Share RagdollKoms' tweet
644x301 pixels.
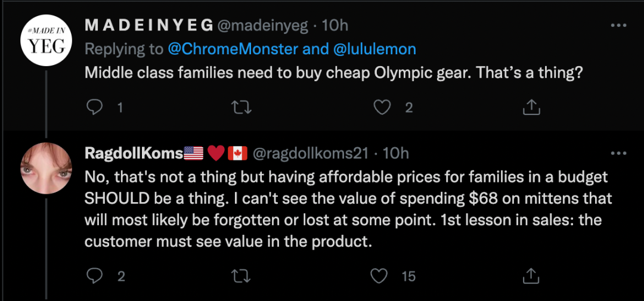pyautogui.click(x=531, y=276)
